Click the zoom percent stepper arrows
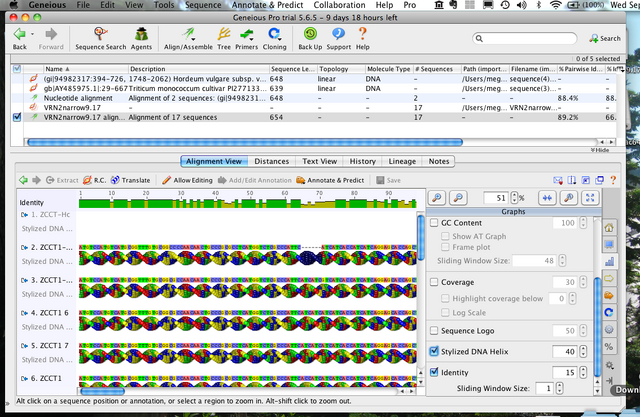The image size is (640, 417). point(514,198)
